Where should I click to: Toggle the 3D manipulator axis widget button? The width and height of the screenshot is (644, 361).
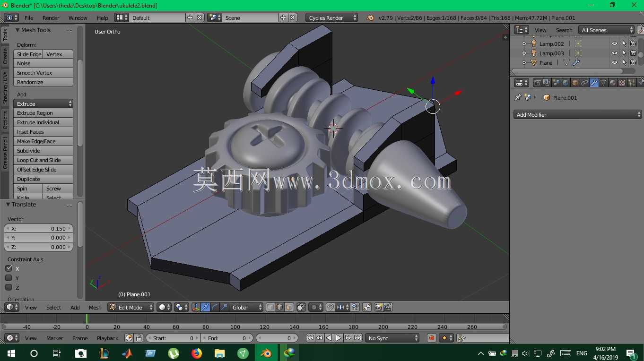pos(196,307)
